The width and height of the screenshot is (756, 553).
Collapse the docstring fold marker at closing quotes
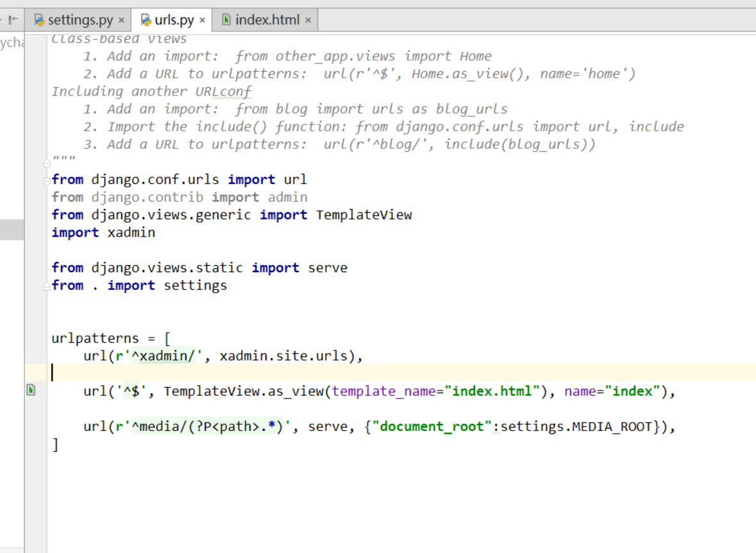point(46,162)
